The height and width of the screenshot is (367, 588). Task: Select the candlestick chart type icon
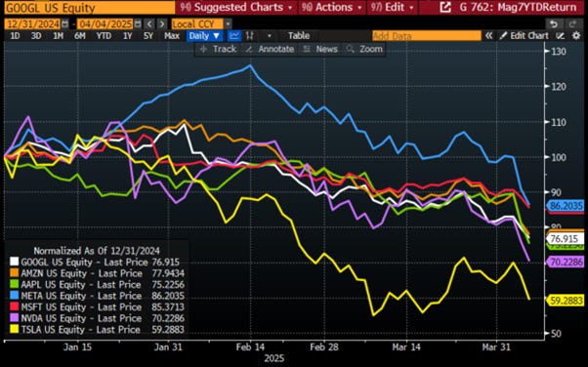coord(249,36)
